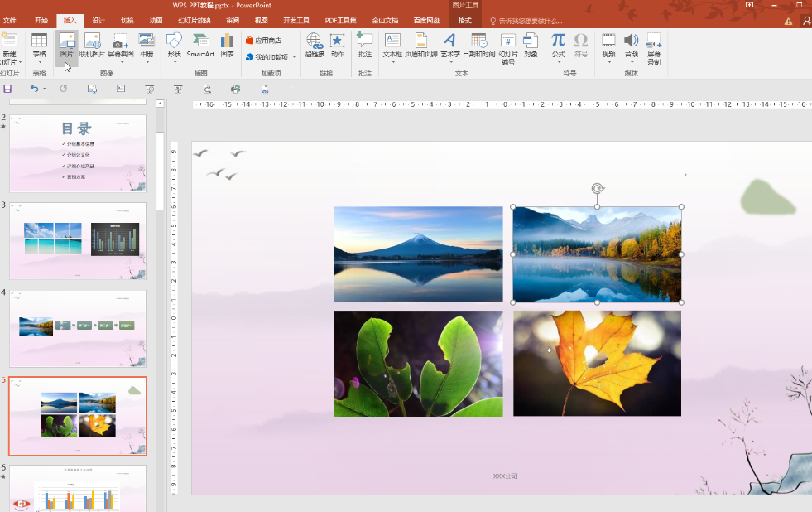
Task: Open the 文件 (File) menu
Action: pos(9,21)
